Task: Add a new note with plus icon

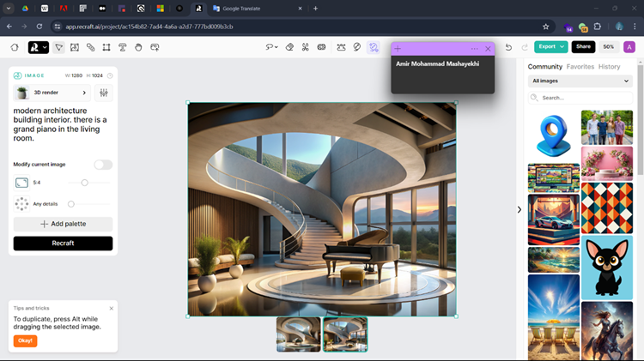Action: 398,49
